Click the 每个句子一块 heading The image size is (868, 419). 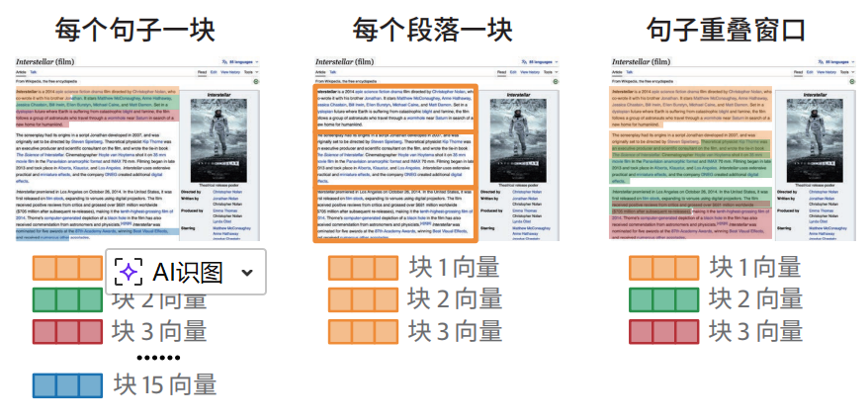pos(135,28)
